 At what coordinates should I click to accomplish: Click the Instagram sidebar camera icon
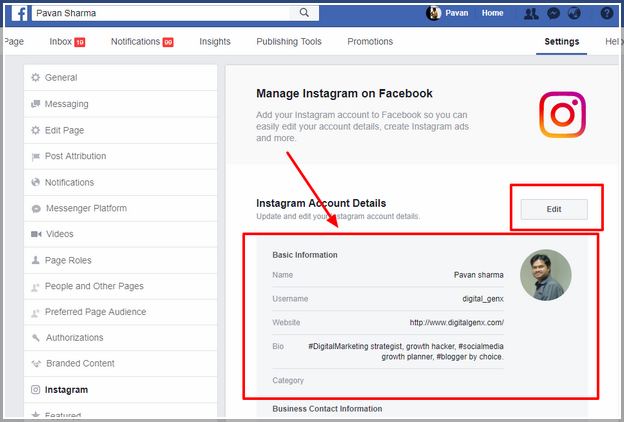(35, 390)
